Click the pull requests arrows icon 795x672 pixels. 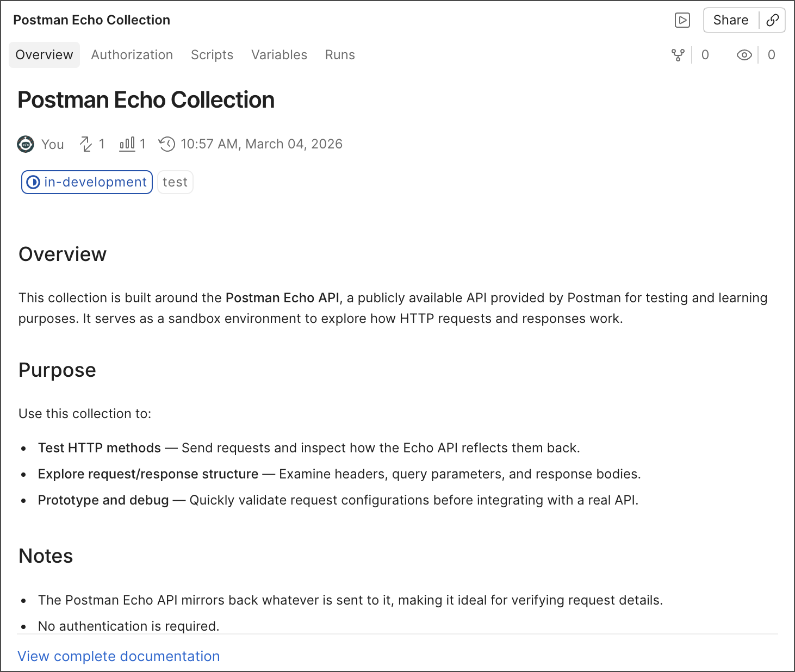tap(86, 144)
